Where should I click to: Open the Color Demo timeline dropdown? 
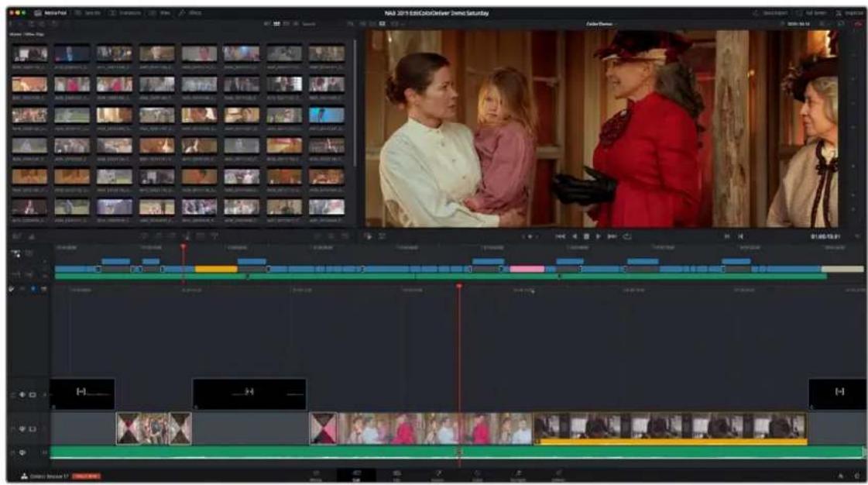coord(600,24)
